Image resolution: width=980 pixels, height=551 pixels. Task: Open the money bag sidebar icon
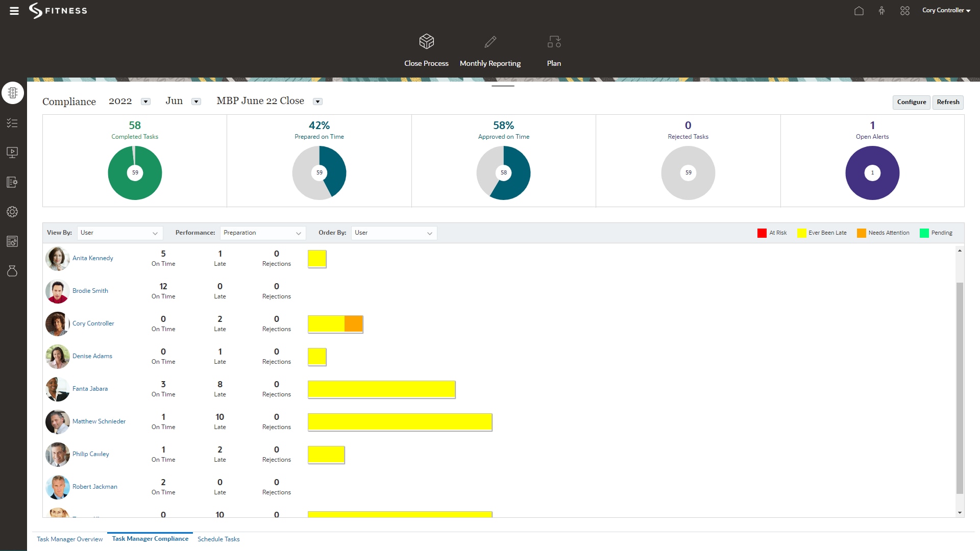[12, 271]
